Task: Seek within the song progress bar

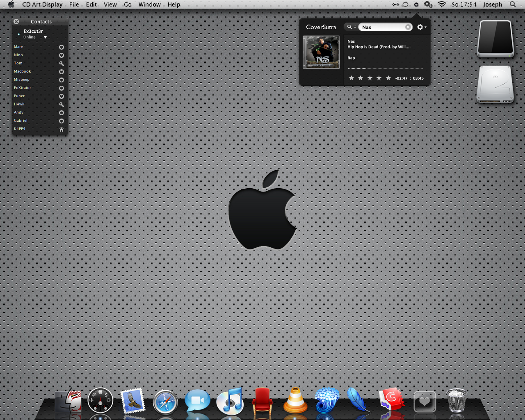Action: pos(386,68)
